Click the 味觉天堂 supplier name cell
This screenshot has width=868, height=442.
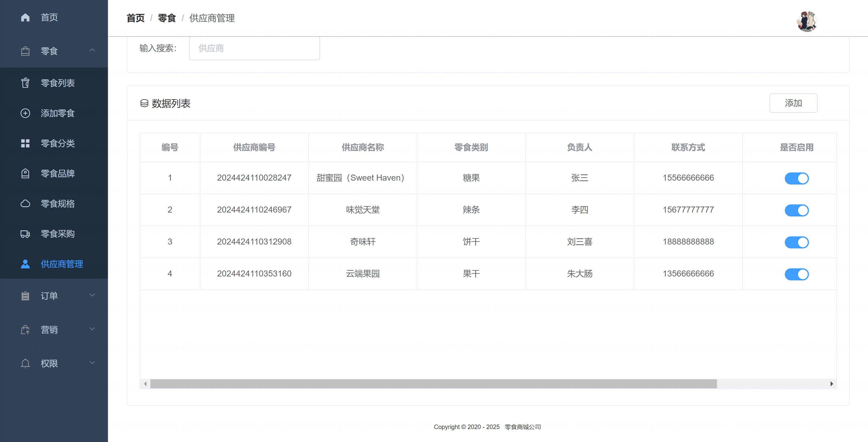(x=363, y=210)
